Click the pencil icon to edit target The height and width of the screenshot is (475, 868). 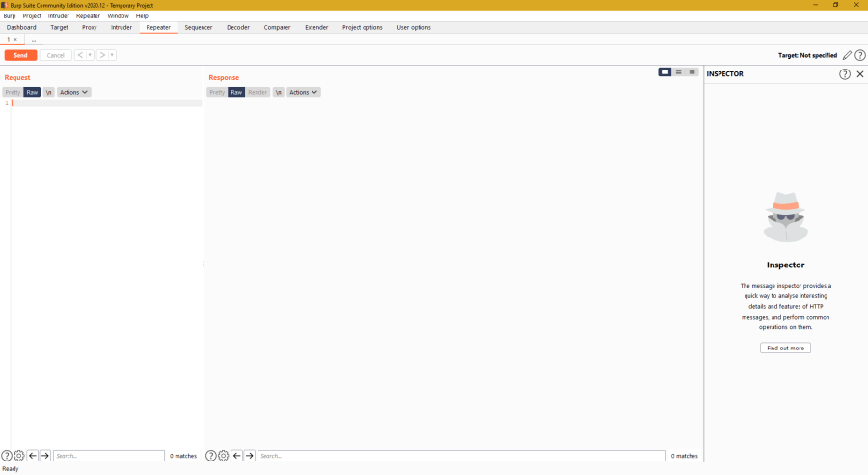pos(847,55)
